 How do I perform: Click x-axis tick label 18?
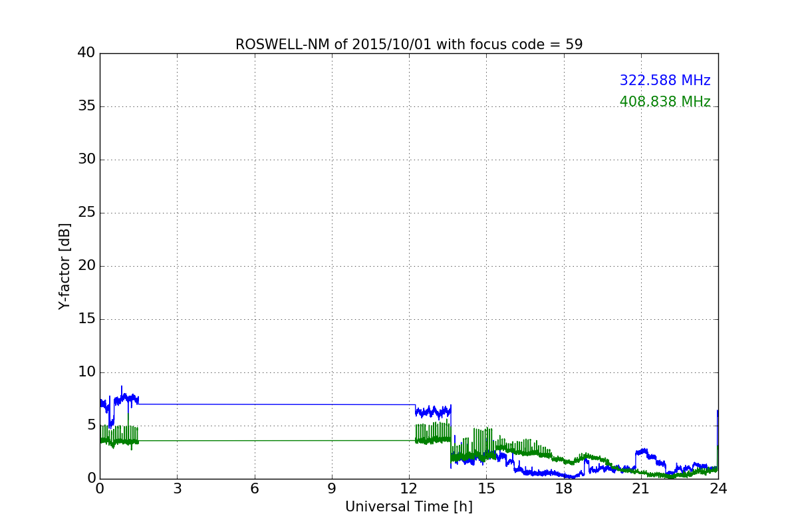coord(564,489)
